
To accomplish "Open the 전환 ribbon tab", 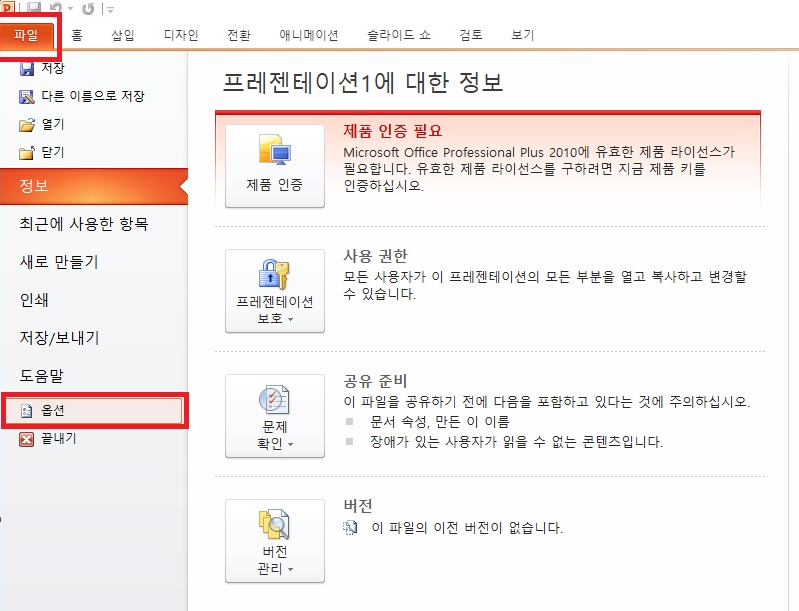I will click(x=238, y=35).
